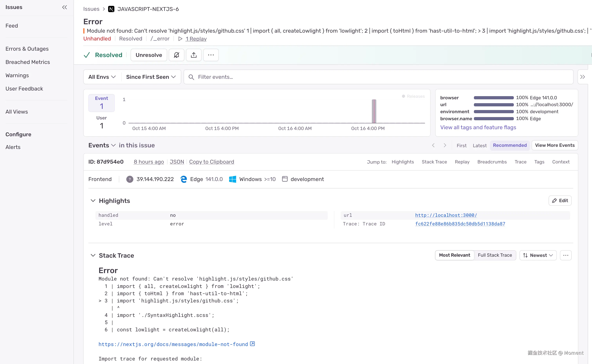
Task: Collapse the Issues sidebar with double-chevron icon
Action: 65,7
